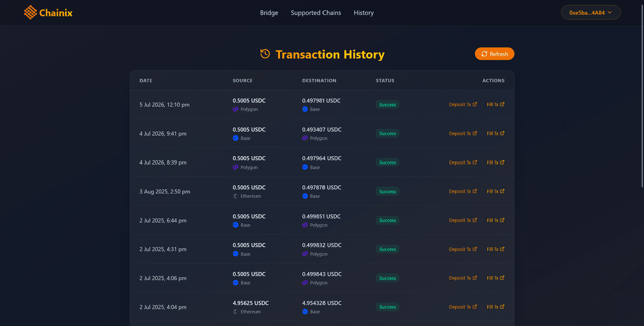This screenshot has width=644, height=326.
Task: Open Fill Tx for 2 Jul 2025, 4:31 pm
Action: (495, 249)
